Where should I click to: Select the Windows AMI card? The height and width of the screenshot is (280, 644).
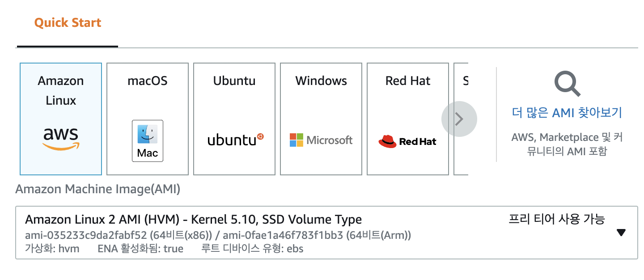pyautogui.click(x=321, y=119)
